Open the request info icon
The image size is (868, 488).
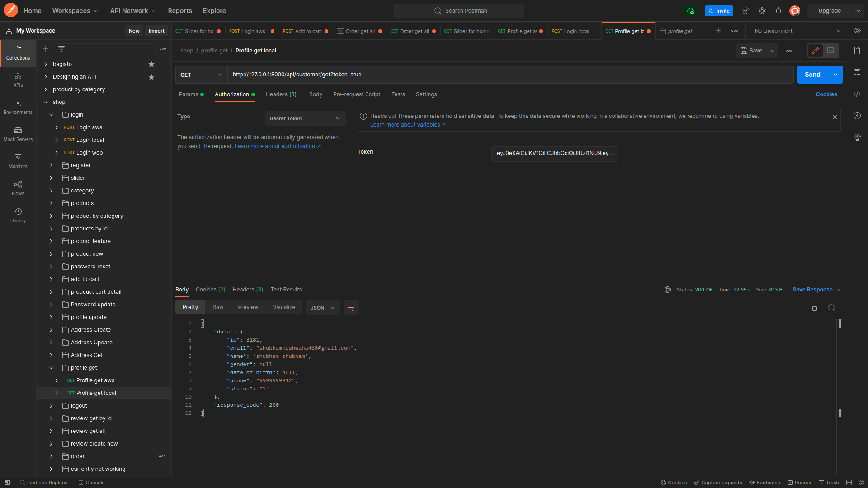pyautogui.click(x=857, y=116)
